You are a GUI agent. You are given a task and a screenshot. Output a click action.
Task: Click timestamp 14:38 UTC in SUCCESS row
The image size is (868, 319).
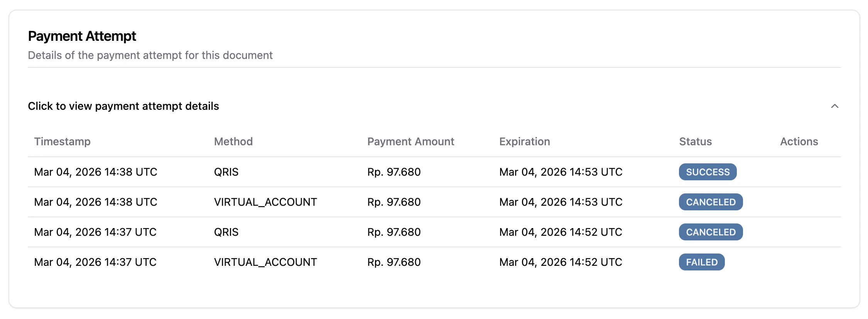pyautogui.click(x=96, y=172)
